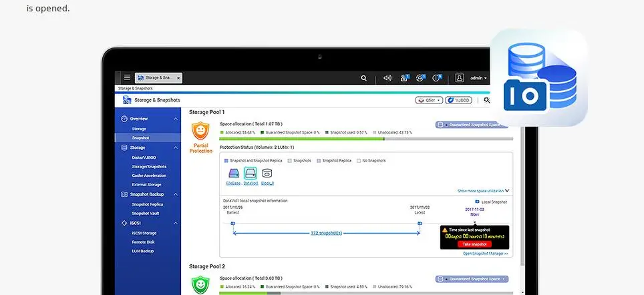Open Snapshot Replica in the sidebar
Viewport: 644px width, 295px height.
[x=148, y=204]
